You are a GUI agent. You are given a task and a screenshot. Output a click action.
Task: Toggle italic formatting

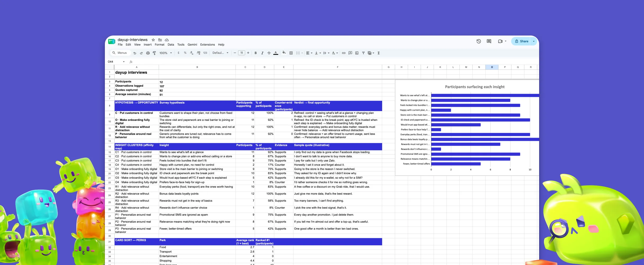pyautogui.click(x=262, y=53)
